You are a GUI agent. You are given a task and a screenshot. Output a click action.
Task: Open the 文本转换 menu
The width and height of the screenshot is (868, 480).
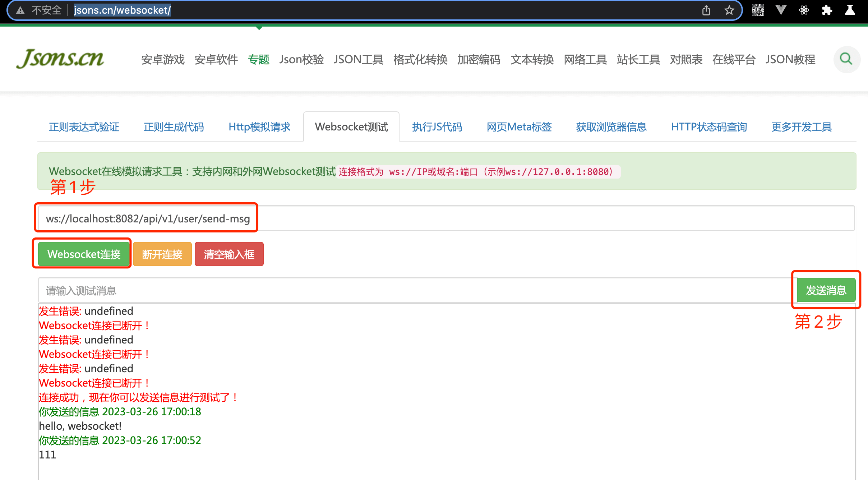[532, 60]
